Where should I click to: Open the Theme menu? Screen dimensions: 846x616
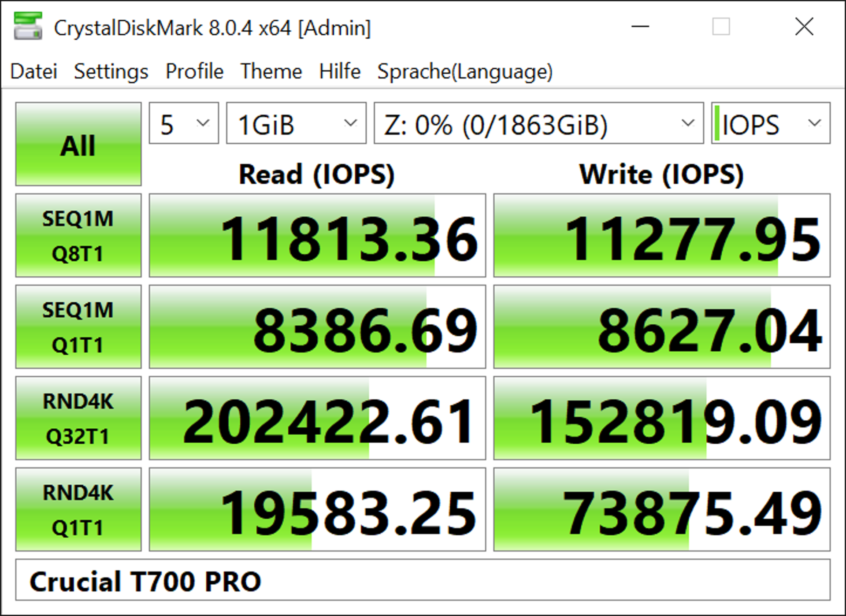(x=271, y=71)
